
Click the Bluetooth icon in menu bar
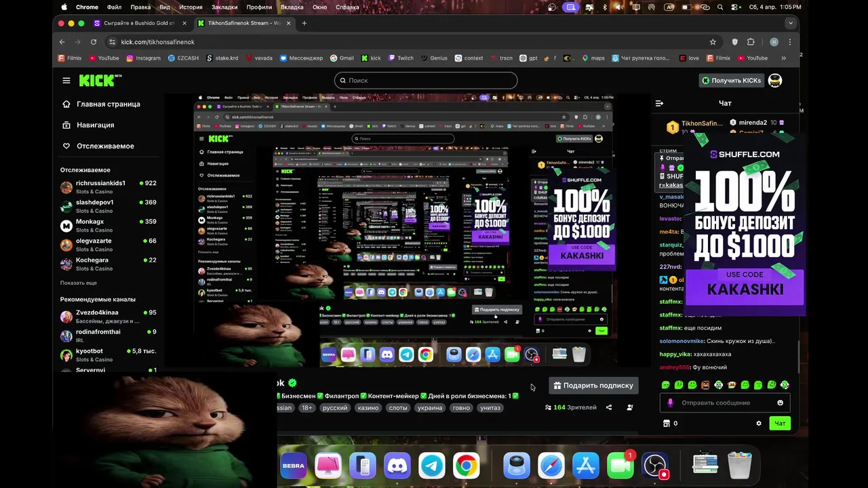coord(605,7)
